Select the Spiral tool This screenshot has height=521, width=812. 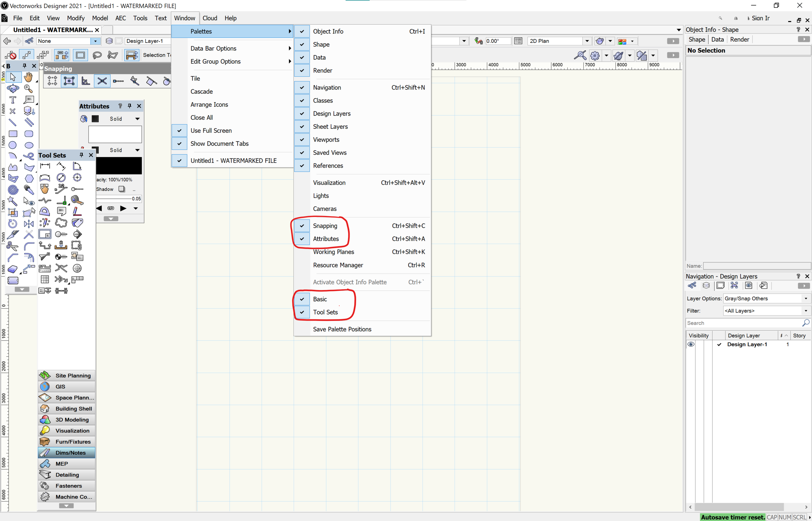(x=13, y=190)
